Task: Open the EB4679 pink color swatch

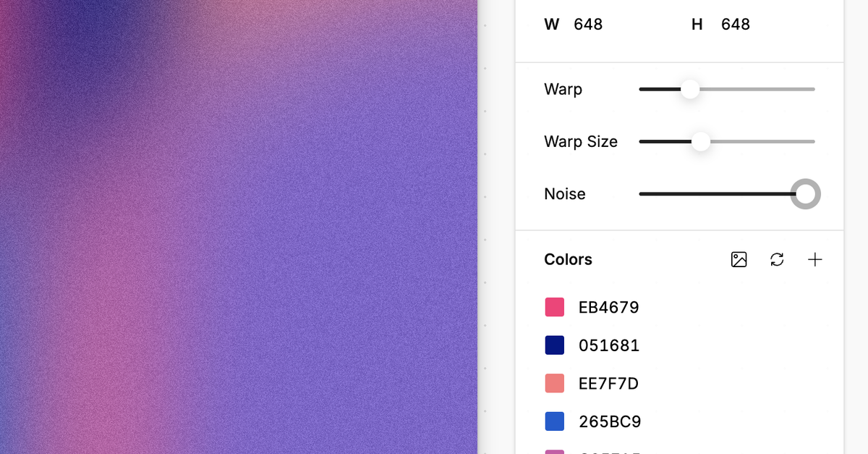Action: pyautogui.click(x=554, y=307)
